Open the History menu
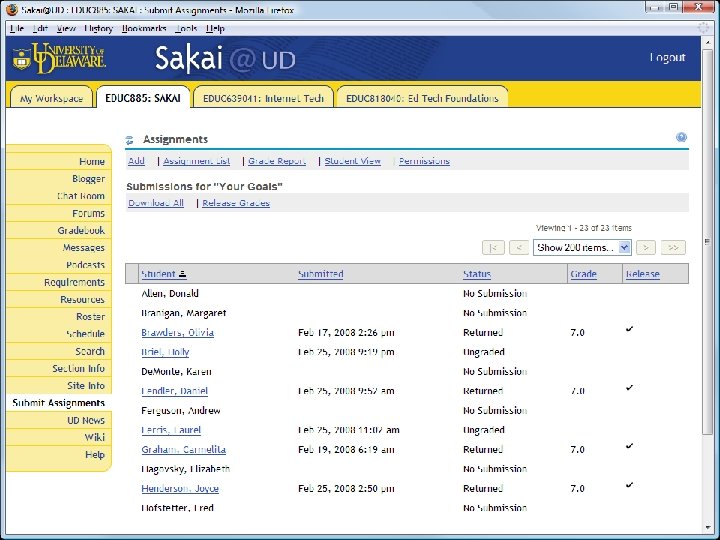Viewport: 720px width, 540px height. click(x=98, y=28)
